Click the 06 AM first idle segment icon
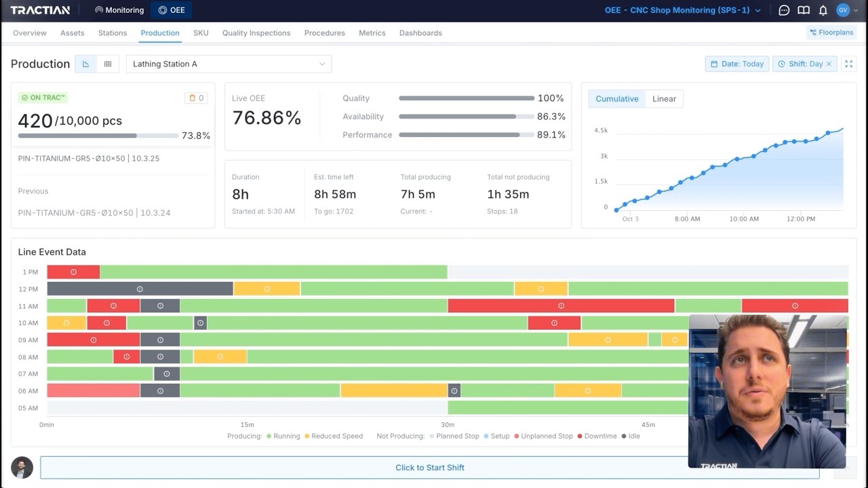 point(160,390)
